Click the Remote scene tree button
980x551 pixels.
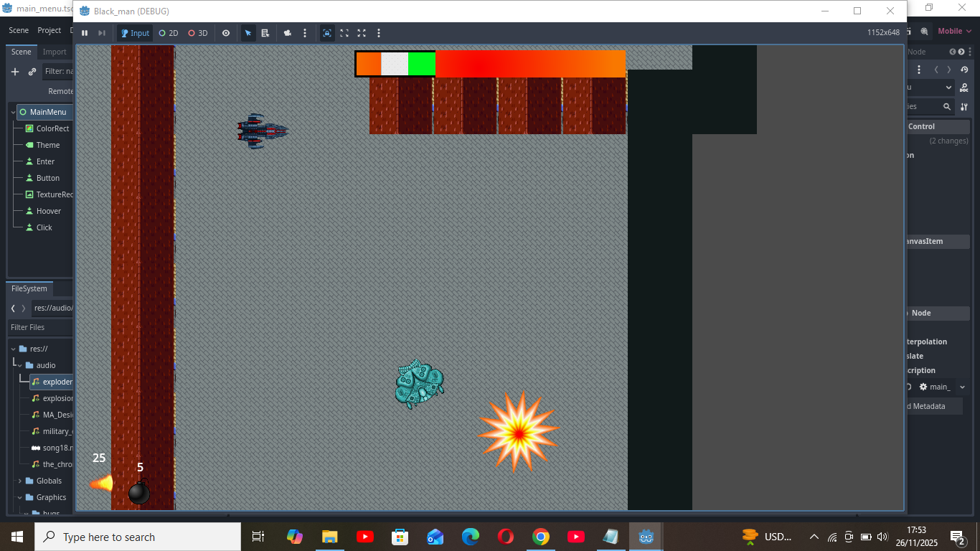click(60, 91)
